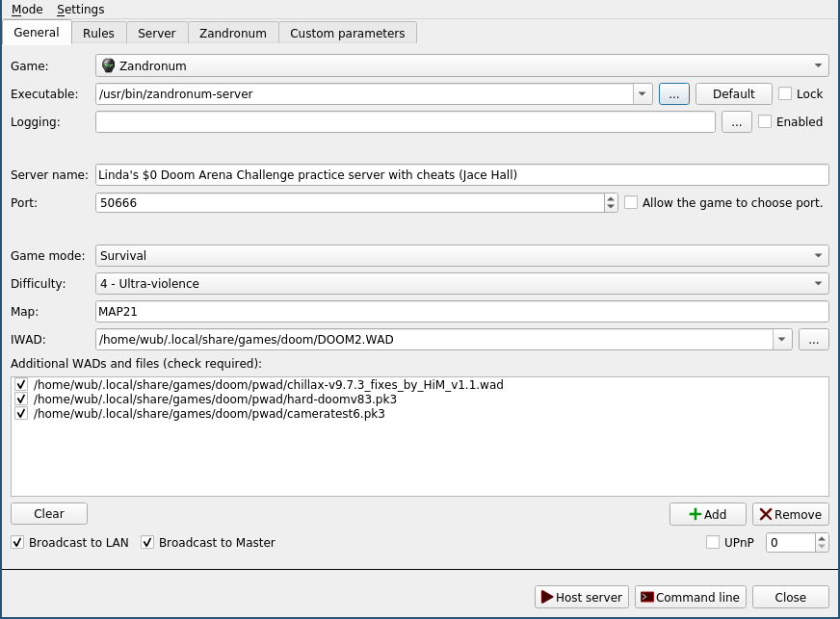
Task: Browse for executable with the ellipsis button
Action: (x=673, y=93)
